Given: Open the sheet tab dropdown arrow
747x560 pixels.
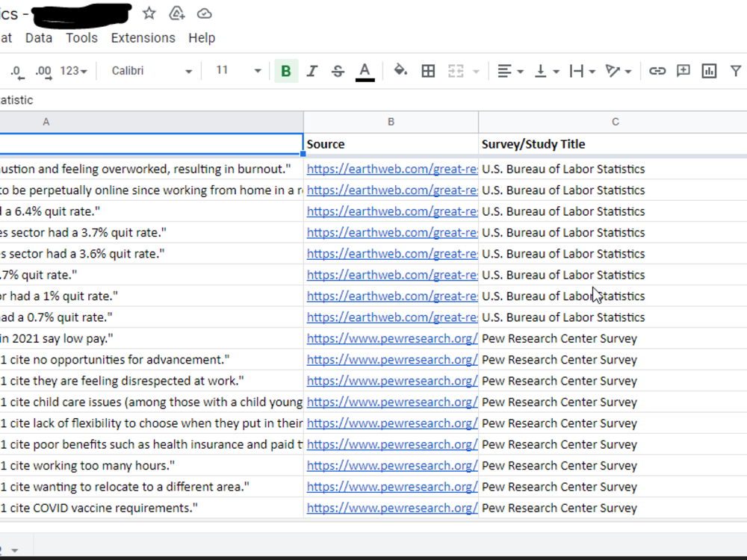Looking at the screenshot, I should click(15, 550).
